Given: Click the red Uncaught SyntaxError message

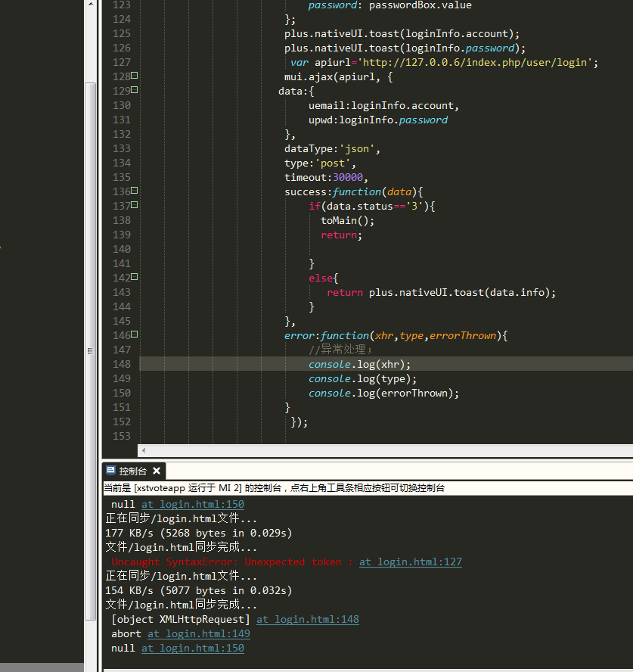Looking at the screenshot, I should click(231, 562).
